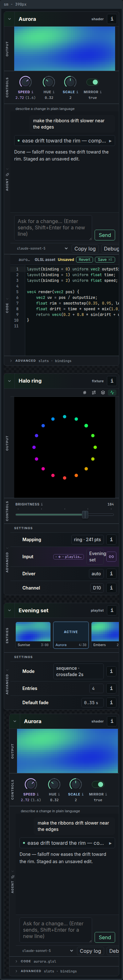Open claude-sonnet-5 dropdown in bottom Aurora
The height and width of the screenshot is (980, 123).
coord(47,951)
